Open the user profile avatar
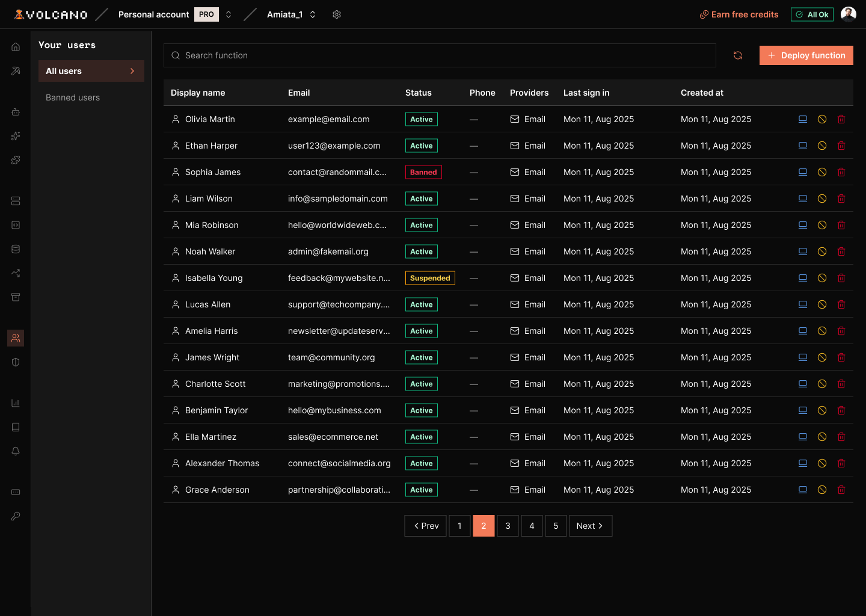 [849, 14]
